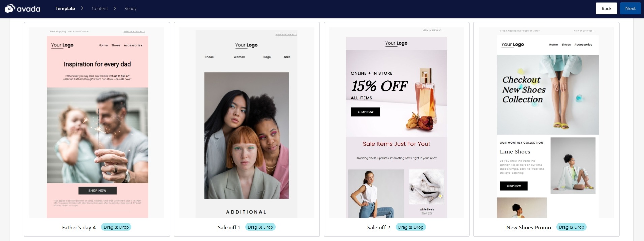The width and height of the screenshot is (644, 241).
Task: Click the Sale off 2 template title
Action: (378, 228)
